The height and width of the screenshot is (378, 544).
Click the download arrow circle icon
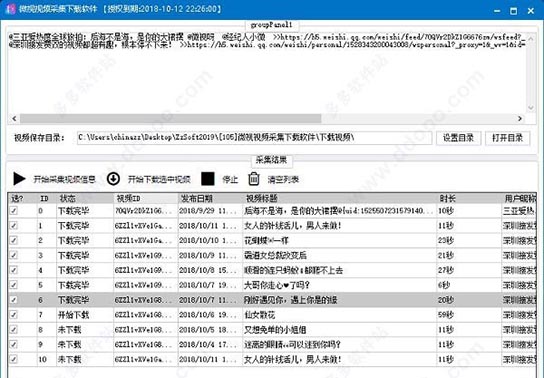(x=113, y=179)
